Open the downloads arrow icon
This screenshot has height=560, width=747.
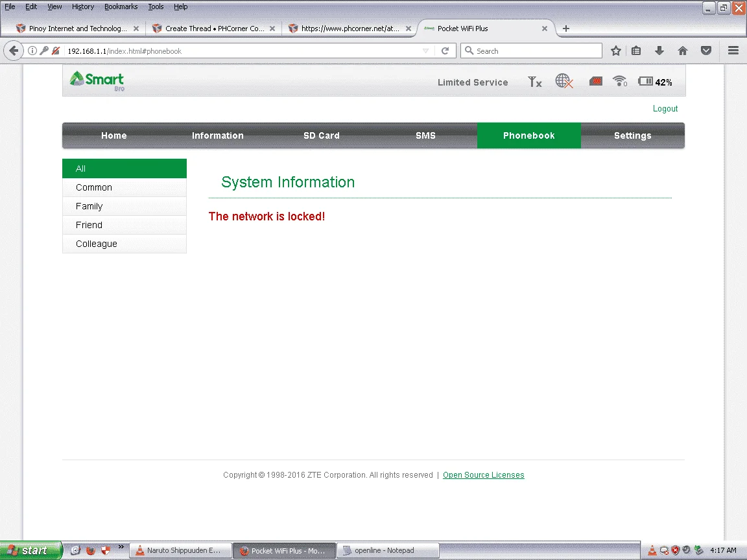659,51
